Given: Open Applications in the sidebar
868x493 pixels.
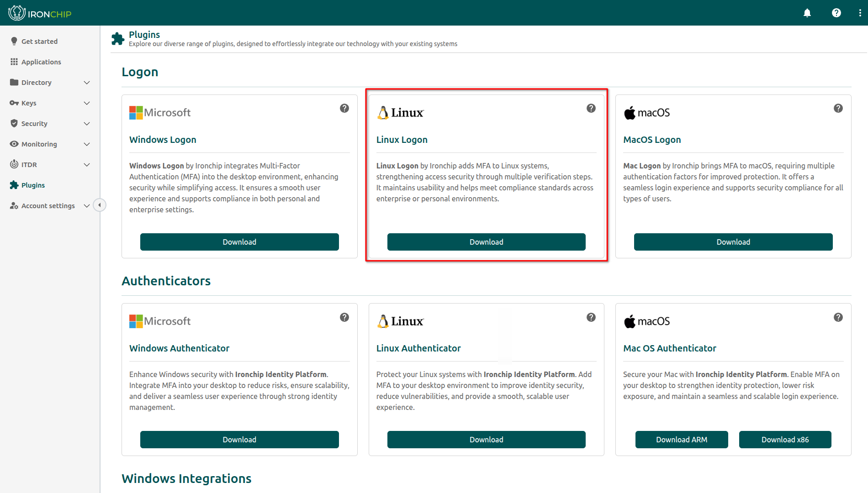Looking at the screenshot, I should tap(41, 62).
